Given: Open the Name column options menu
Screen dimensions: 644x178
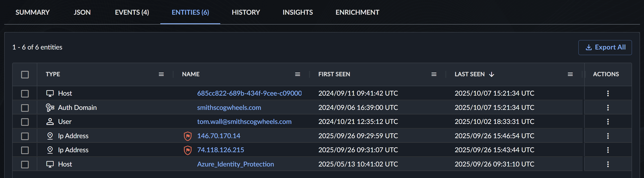Looking at the screenshot, I should 297,74.
